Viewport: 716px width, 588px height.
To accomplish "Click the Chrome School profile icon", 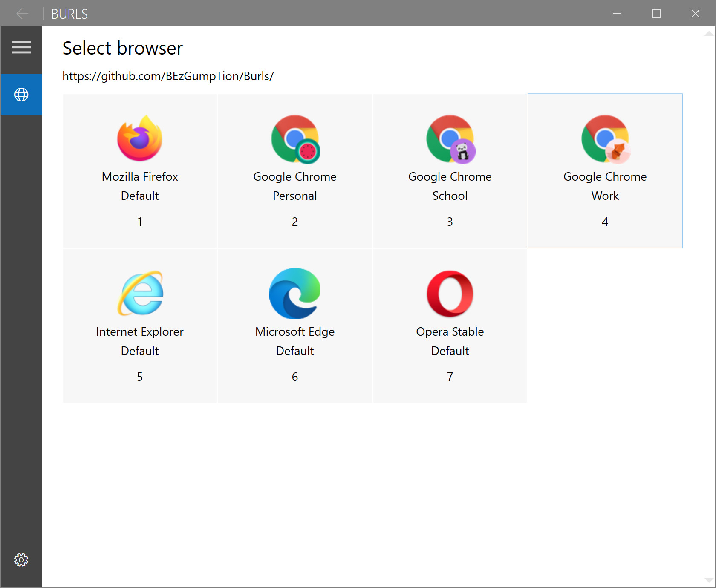I will [450, 139].
